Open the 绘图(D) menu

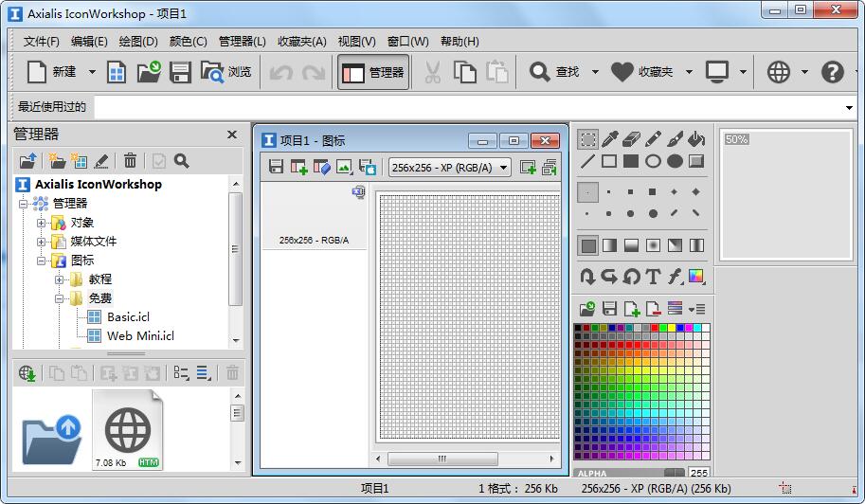[138, 42]
